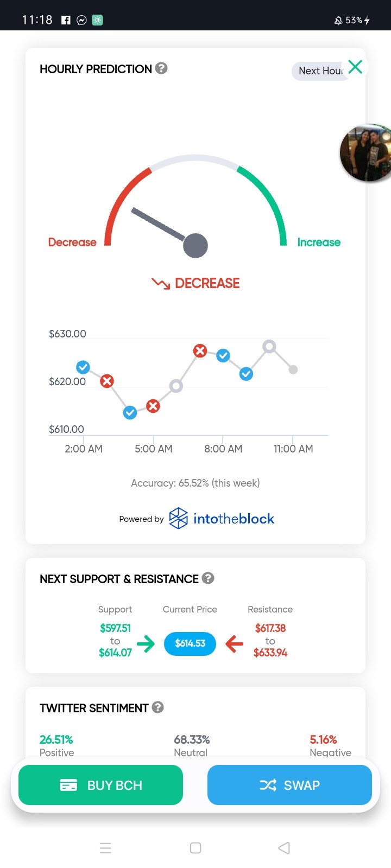
Task: Tap the red downtrend arrow icon
Action: [x=161, y=283]
